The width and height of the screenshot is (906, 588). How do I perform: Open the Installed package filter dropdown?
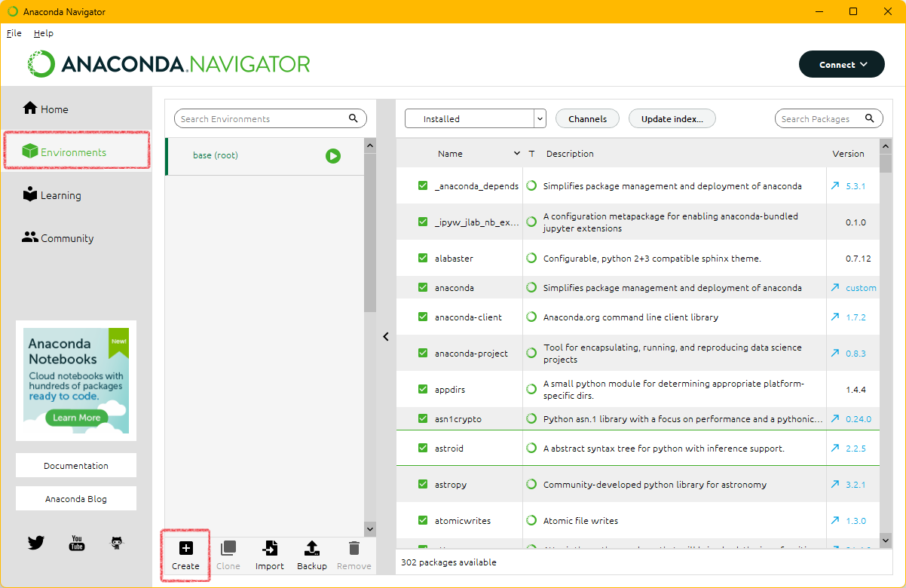pos(475,118)
